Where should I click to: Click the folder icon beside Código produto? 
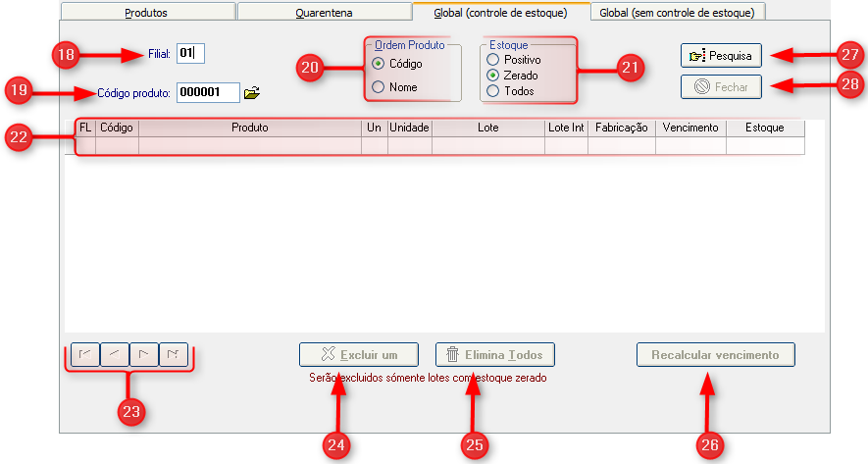tap(252, 93)
